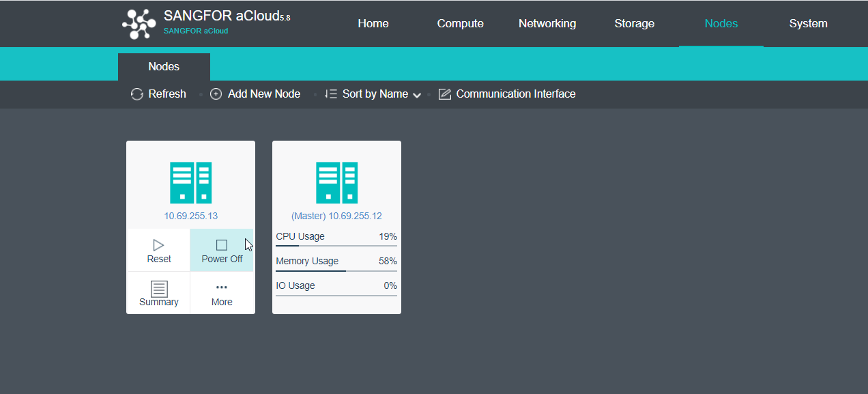Select the Nodes top menu item
The width and height of the screenshot is (868, 394).
pyautogui.click(x=721, y=23)
